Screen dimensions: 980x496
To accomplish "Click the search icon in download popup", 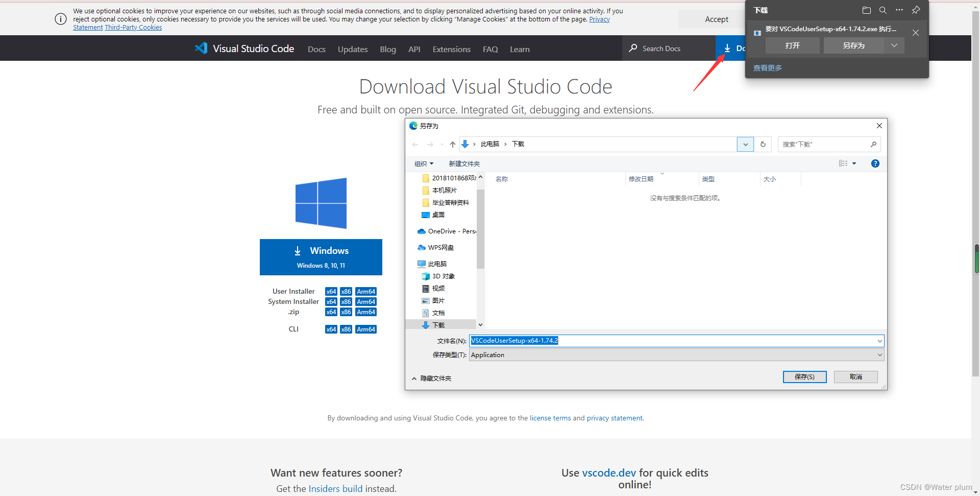I will [x=883, y=10].
